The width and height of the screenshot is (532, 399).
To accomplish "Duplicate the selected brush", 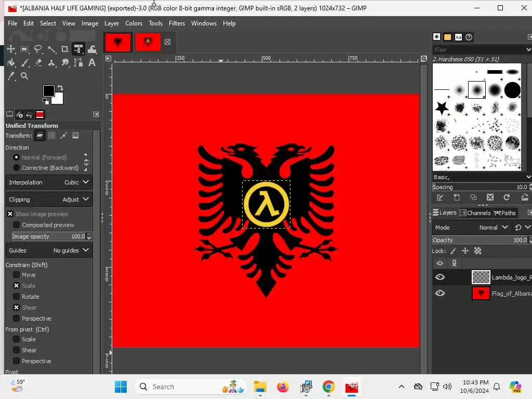I will pyautogui.click(x=473, y=197).
